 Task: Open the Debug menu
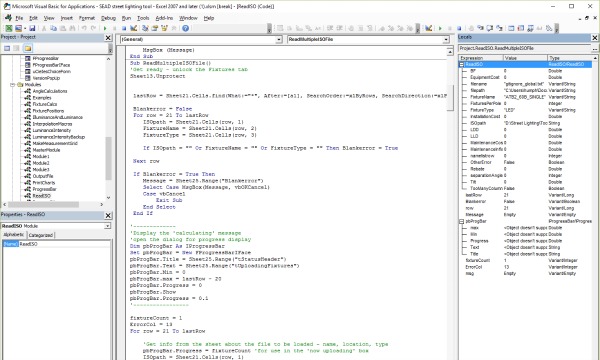(108, 18)
